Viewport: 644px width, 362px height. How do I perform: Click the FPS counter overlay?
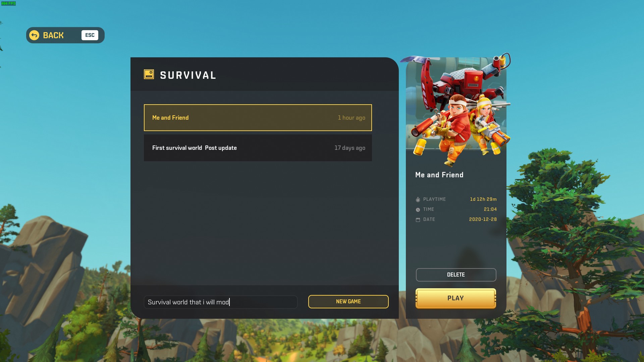pyautogui.click(x=8, y=3)
